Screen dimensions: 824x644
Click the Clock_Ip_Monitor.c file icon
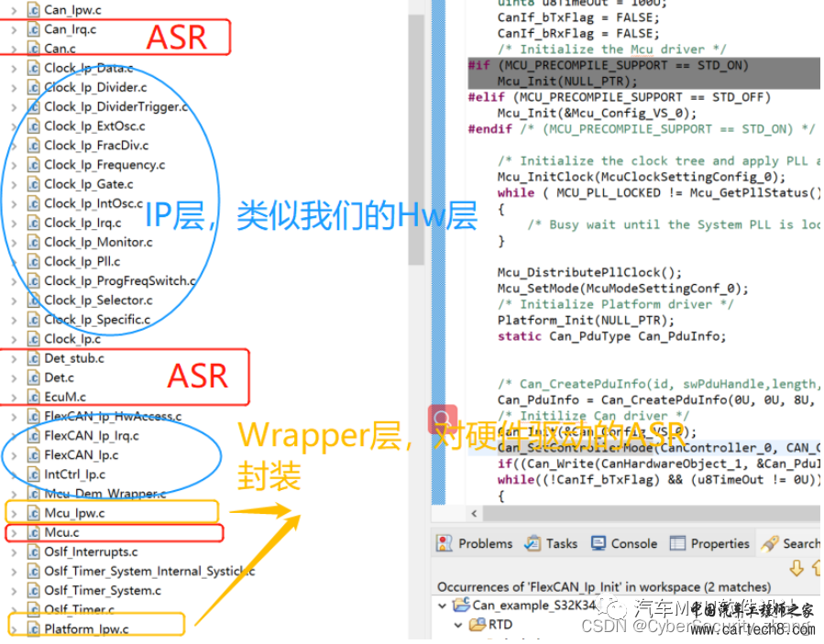pyautogui.click(x=34, y=242)
